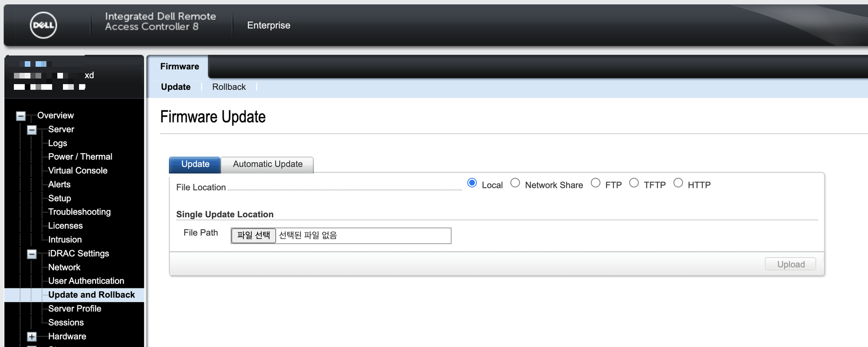The width and height of the screenshot is (868, 347).
Task: Choose FTP as file location
Action: pyautogui.click(x=596, y=183)
